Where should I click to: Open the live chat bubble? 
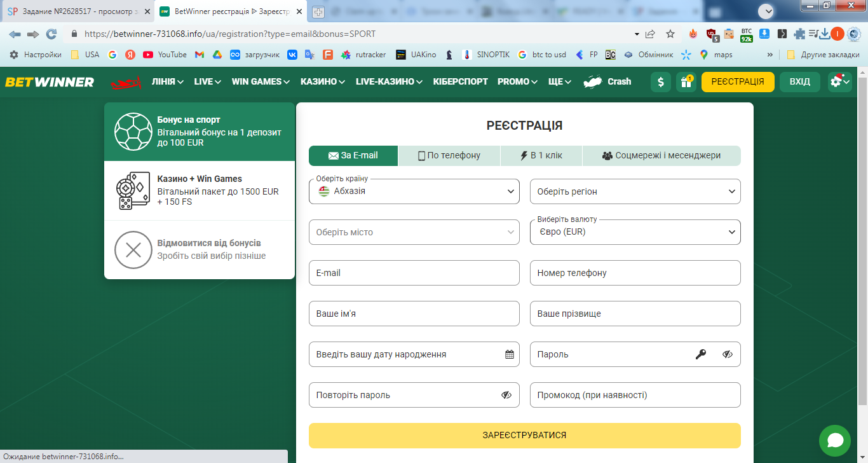tap(835, 441)
